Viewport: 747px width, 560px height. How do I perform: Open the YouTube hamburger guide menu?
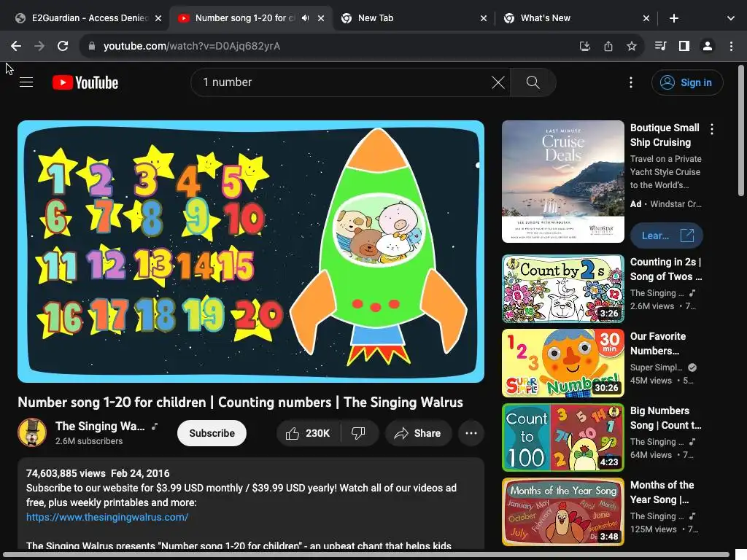click(26, 82)
